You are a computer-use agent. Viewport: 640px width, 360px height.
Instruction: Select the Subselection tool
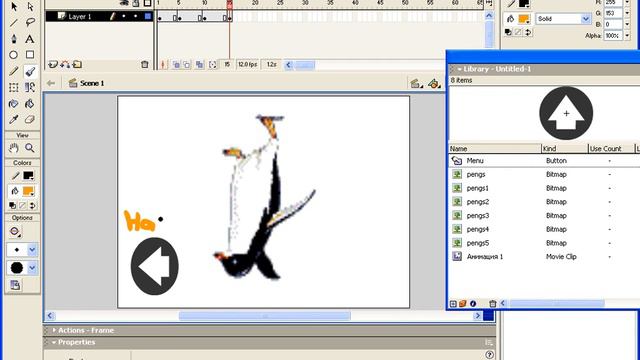tap(30, 7)
